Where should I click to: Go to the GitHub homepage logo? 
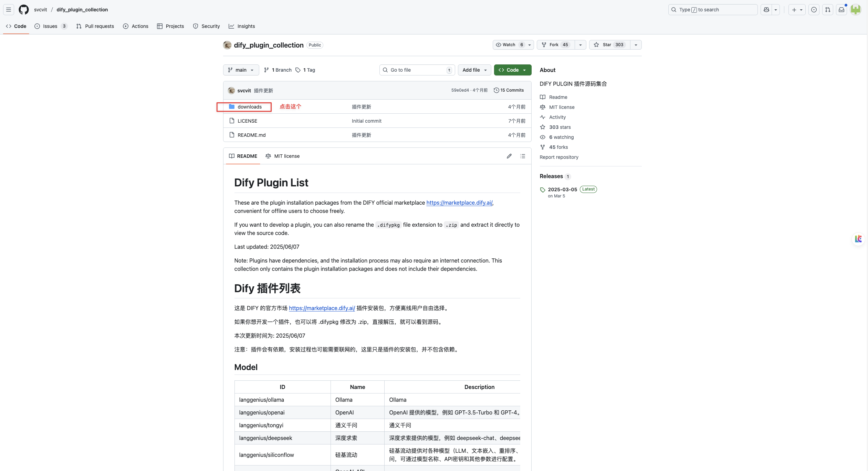(x=24, y=10)
